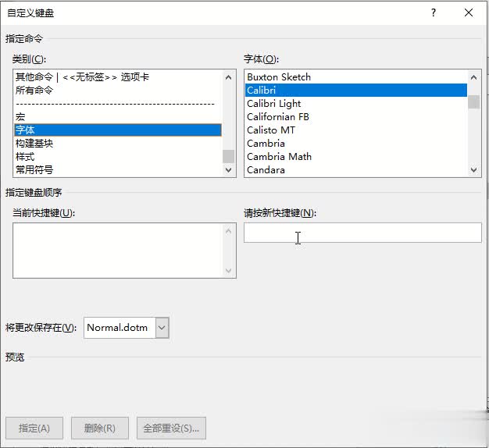Choose the Cambria font
The height and width of the screenshot is (448, 489).
tap(356, 144)
